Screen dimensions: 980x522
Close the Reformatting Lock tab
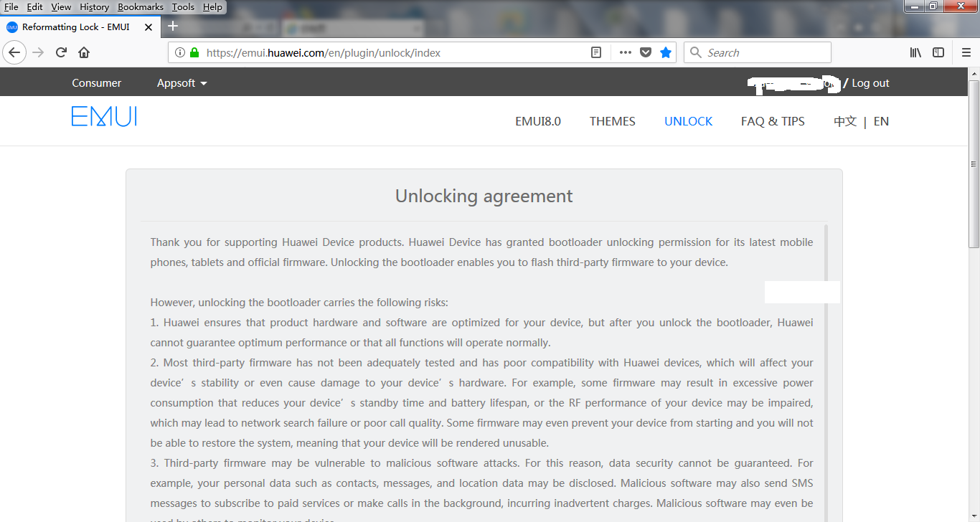pyautogui.click(x=149, y=27)
